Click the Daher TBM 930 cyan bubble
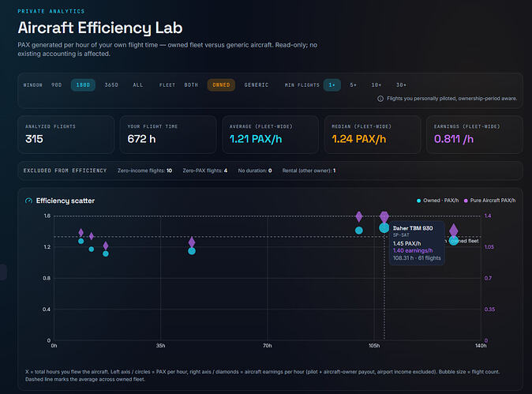 coord(384,227)
